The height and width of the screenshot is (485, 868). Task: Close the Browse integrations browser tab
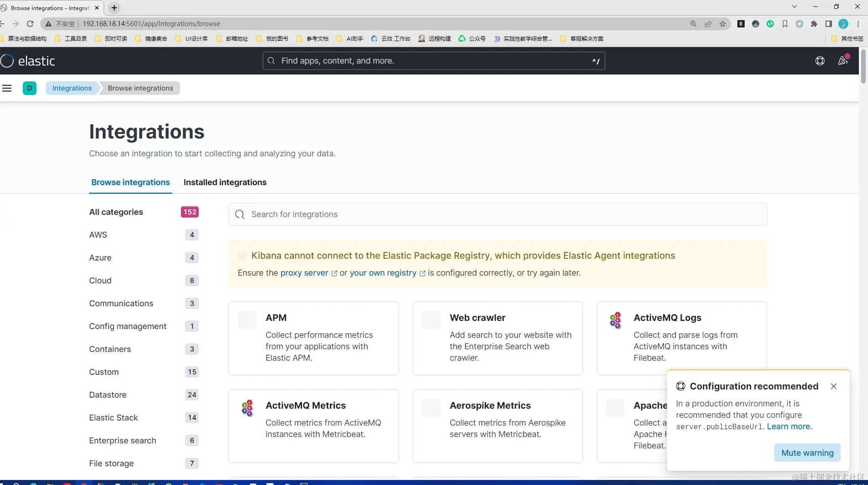97,8
